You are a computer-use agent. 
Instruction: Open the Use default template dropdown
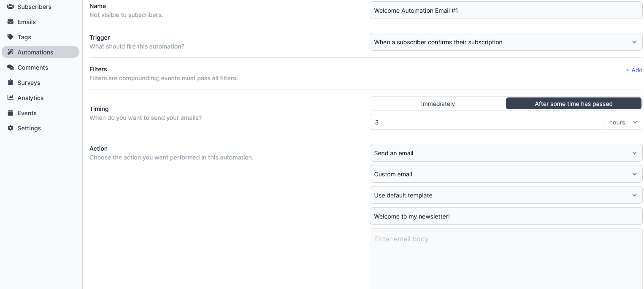pyautogui.click(x=506, y=195)
